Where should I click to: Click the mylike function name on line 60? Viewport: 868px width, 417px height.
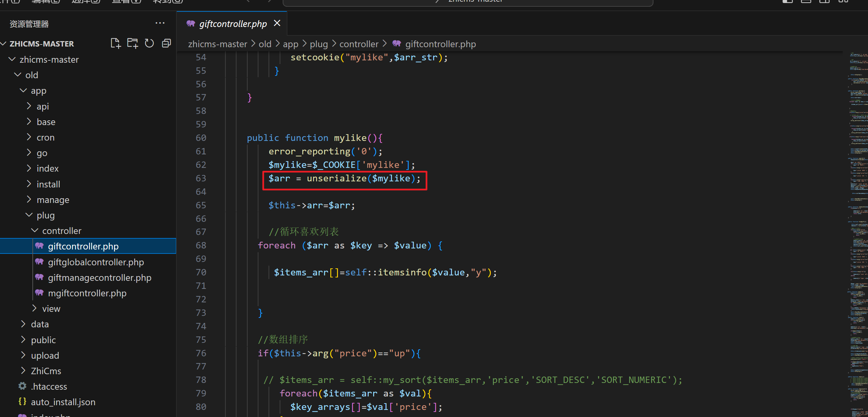click(350, 138)
